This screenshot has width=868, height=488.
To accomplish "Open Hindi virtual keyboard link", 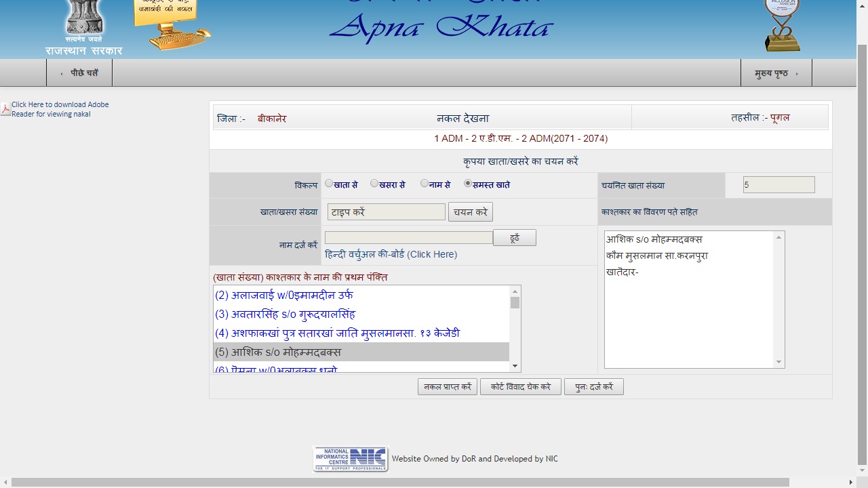I will point(391,254).
